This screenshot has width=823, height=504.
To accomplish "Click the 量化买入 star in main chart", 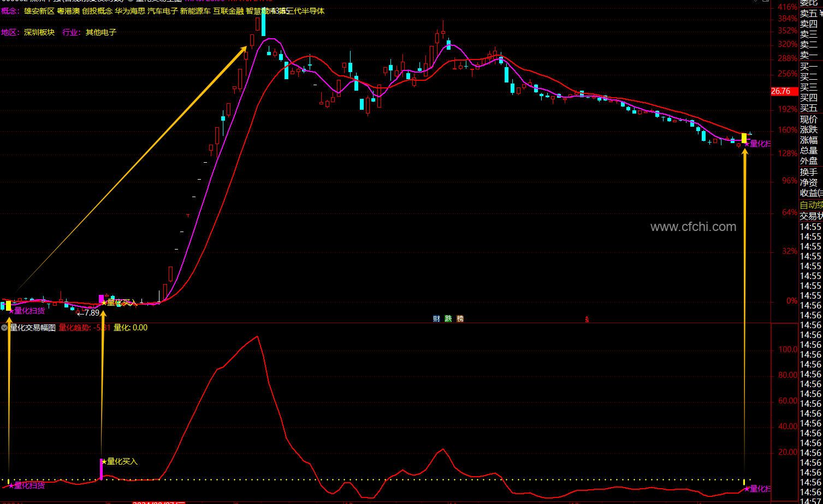I will click(x=104, y=303).
